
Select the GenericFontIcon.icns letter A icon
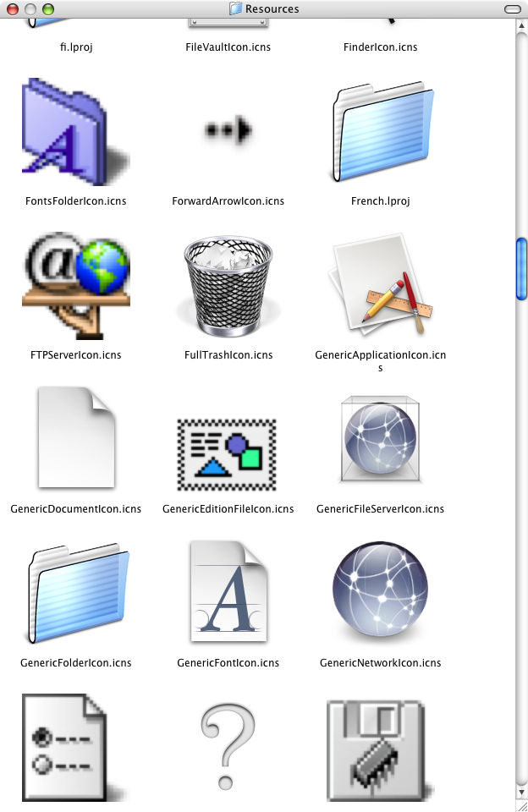tap(228, 591)
